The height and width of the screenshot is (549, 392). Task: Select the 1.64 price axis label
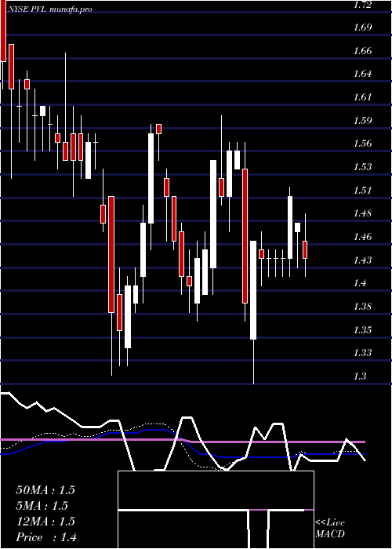click(363, 74)
